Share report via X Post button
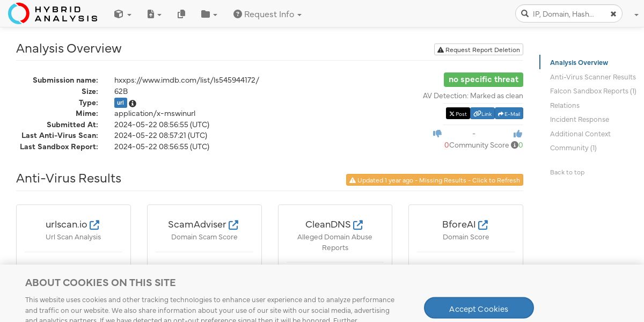 458,114
